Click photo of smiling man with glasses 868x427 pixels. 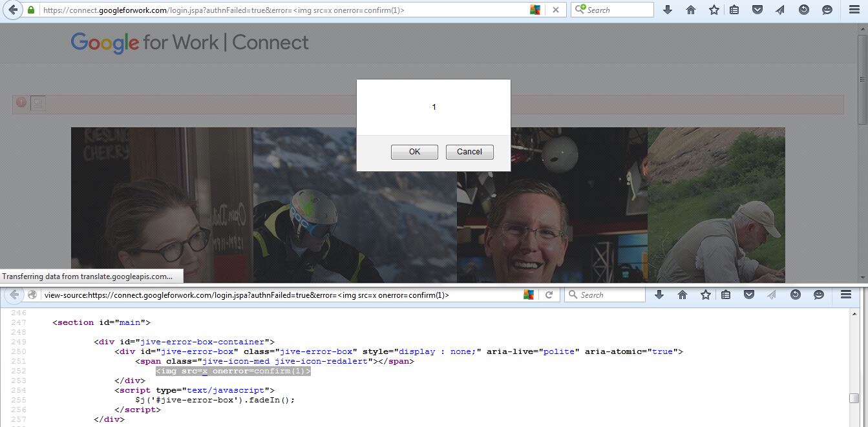[552, 205]
